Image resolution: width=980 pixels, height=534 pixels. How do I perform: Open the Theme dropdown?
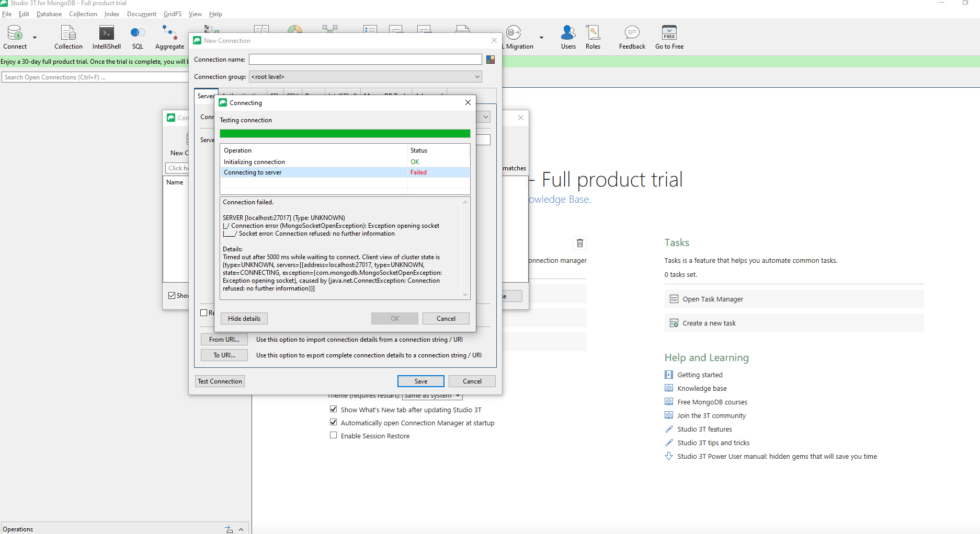coord(432,396)
